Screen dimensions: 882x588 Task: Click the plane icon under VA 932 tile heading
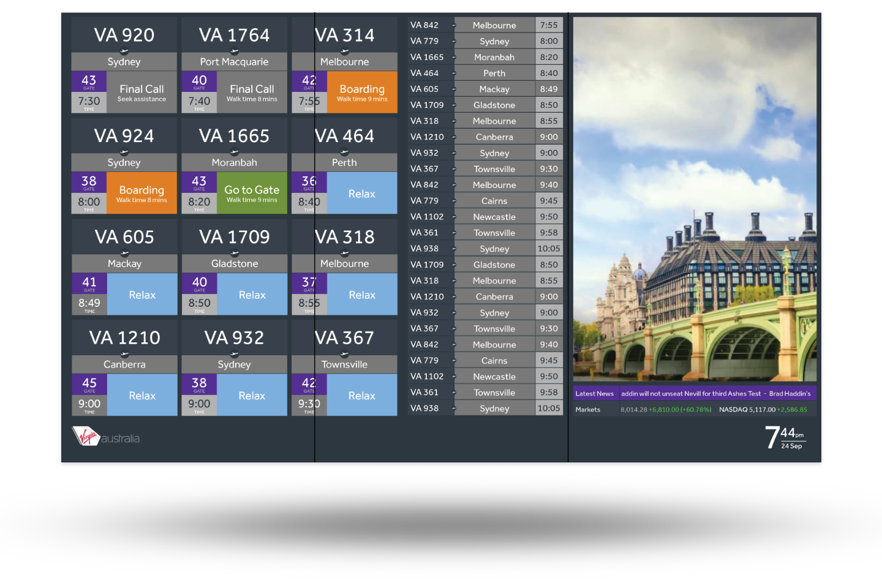click(x=234, y=355)
